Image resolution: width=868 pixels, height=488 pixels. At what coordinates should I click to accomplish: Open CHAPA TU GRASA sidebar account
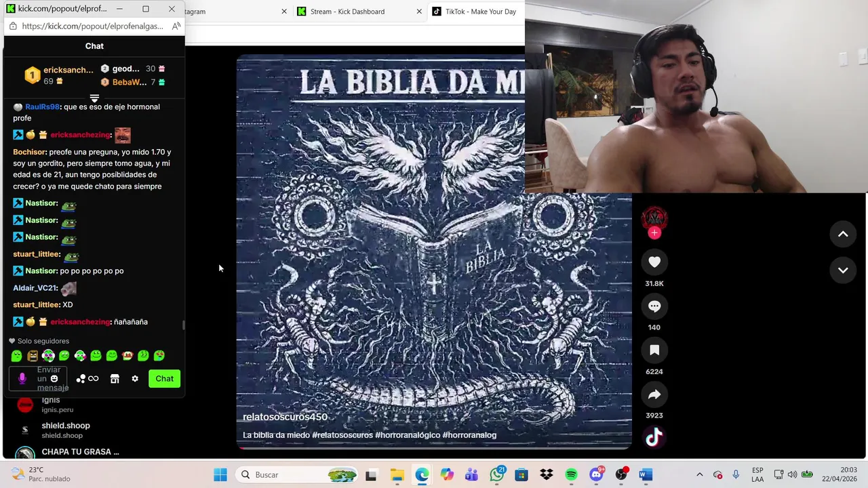pyautogui.click(x=68, y=452)
